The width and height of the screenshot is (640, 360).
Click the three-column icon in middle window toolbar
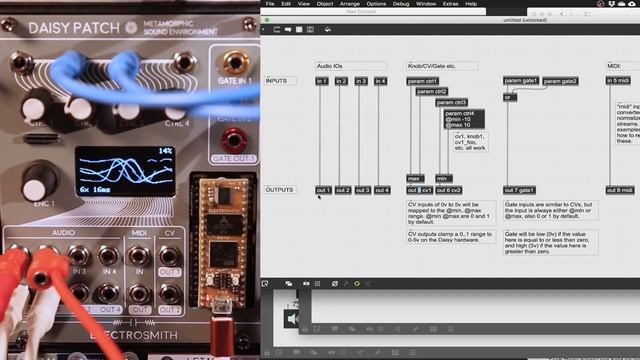[x=433, y=329]
